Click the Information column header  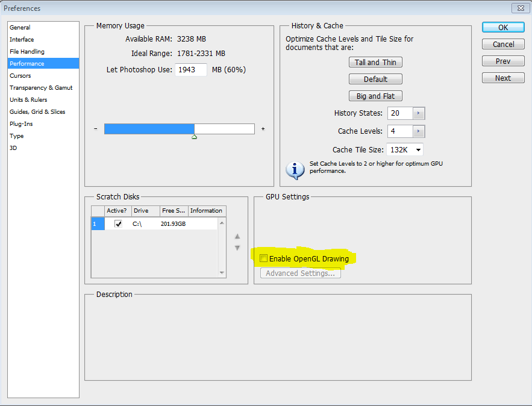point(207,211)
